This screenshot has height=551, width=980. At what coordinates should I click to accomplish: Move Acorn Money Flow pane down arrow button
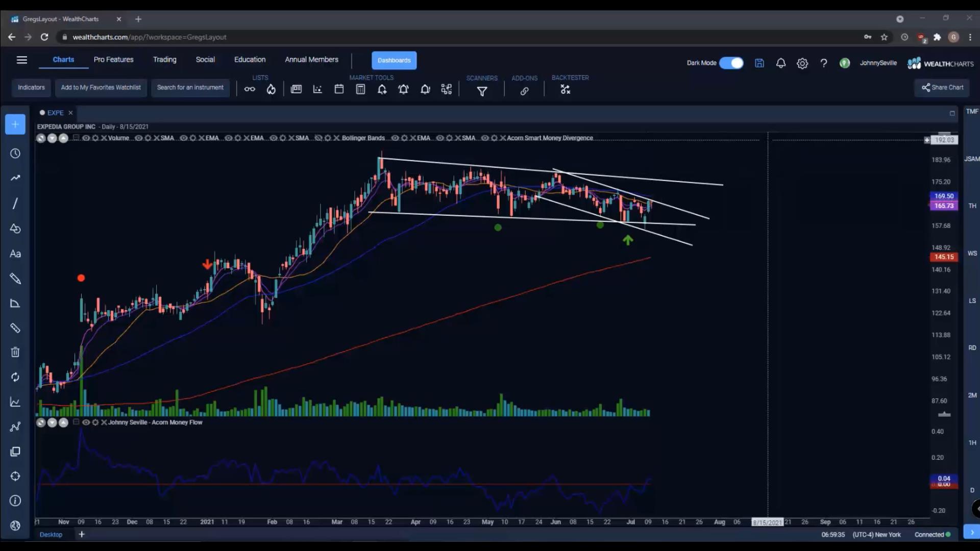[x=52, y=422]
